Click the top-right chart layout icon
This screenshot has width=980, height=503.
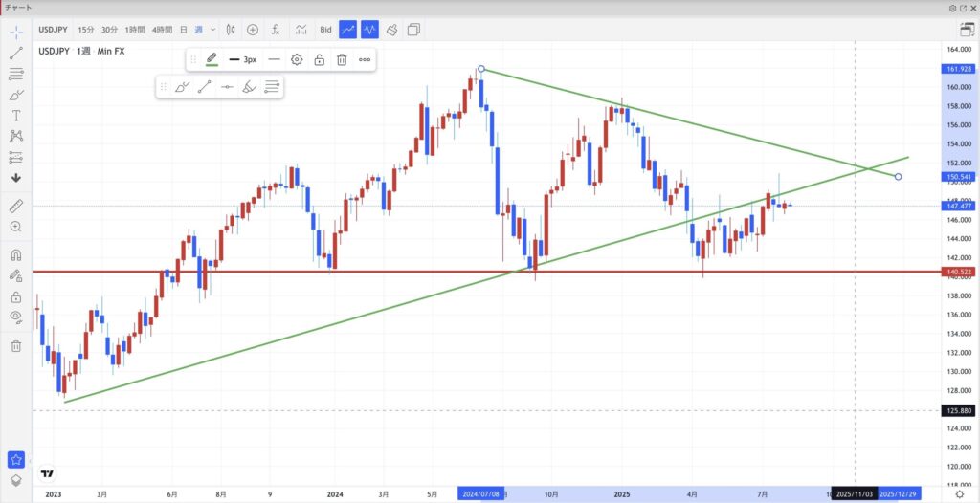(967, 30)
